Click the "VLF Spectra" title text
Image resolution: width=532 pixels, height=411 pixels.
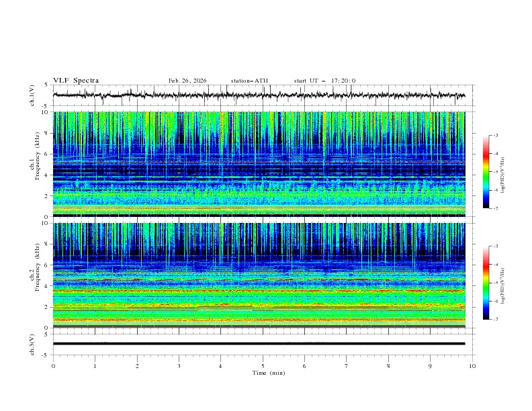[x=76, y=81]
